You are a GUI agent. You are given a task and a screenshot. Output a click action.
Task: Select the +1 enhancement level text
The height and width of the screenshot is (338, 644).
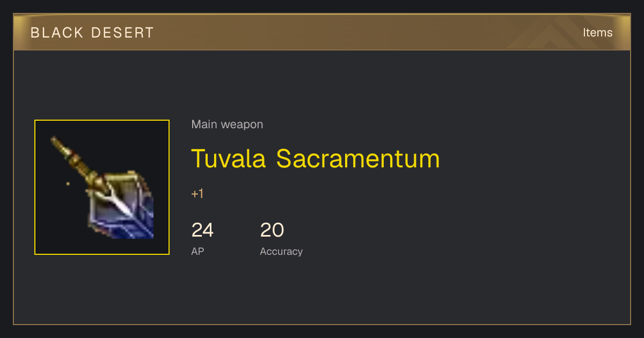[x=197, y=194]
